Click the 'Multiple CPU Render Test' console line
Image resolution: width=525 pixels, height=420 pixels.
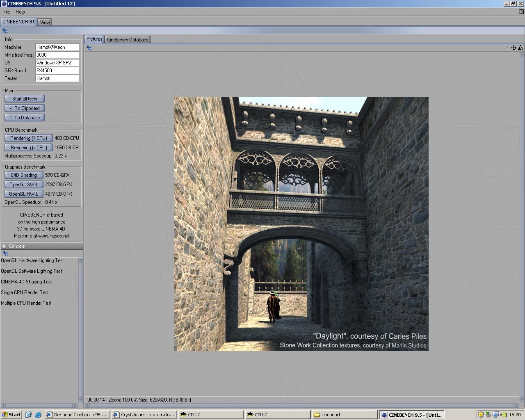[26, 303]
